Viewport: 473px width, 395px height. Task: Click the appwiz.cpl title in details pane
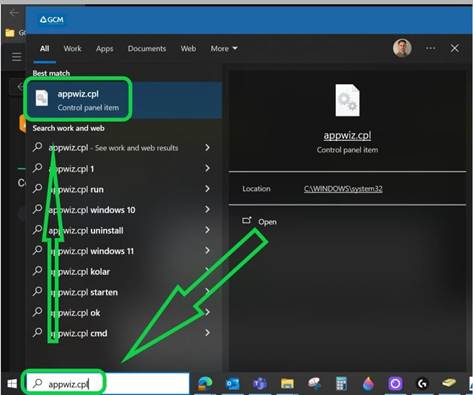[347, 135]
